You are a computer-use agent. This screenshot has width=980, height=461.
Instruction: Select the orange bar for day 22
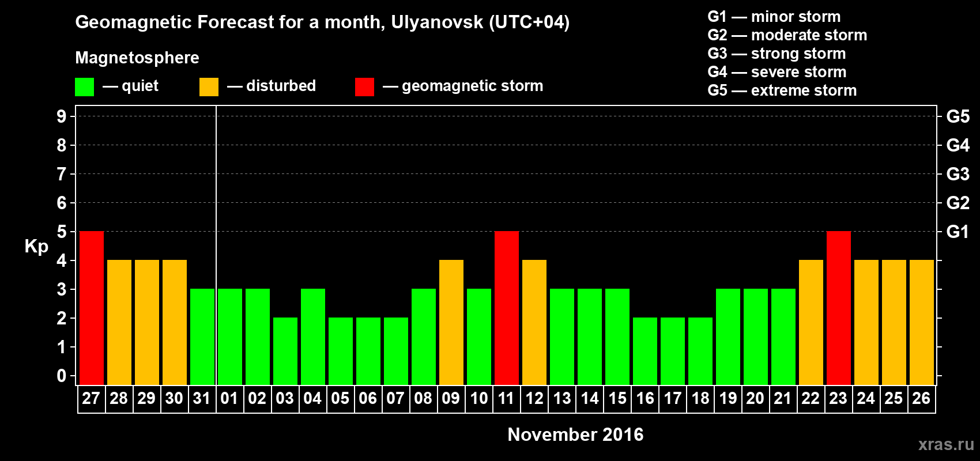point(811,323)
